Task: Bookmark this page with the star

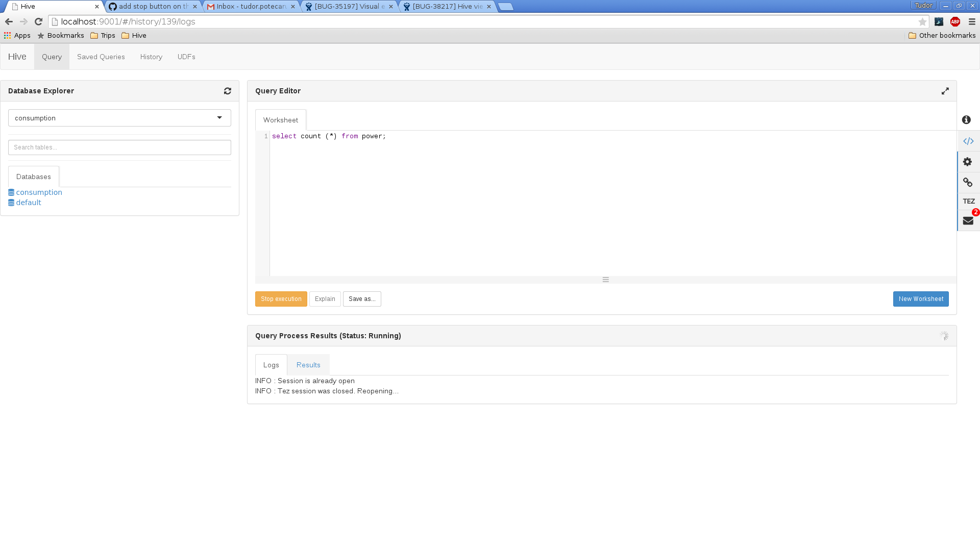Action: coord(922,21)
